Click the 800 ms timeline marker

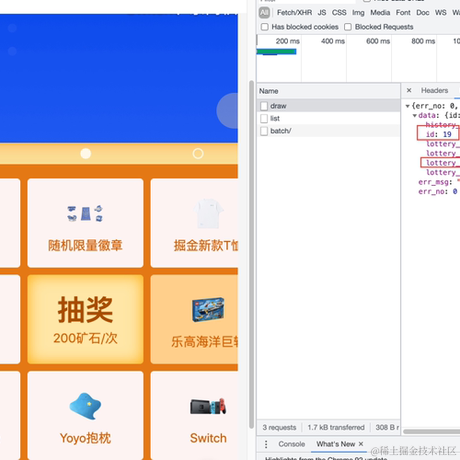coord(423,41)
